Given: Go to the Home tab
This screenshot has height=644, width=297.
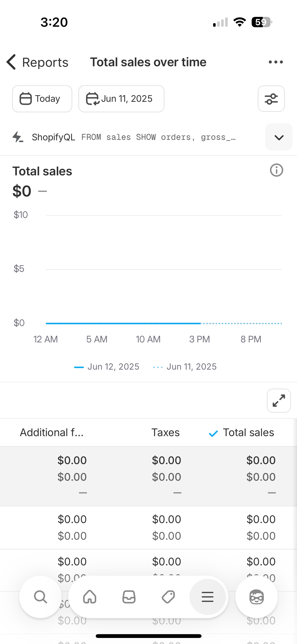Looking at the screenshot, I should [90, 597].
